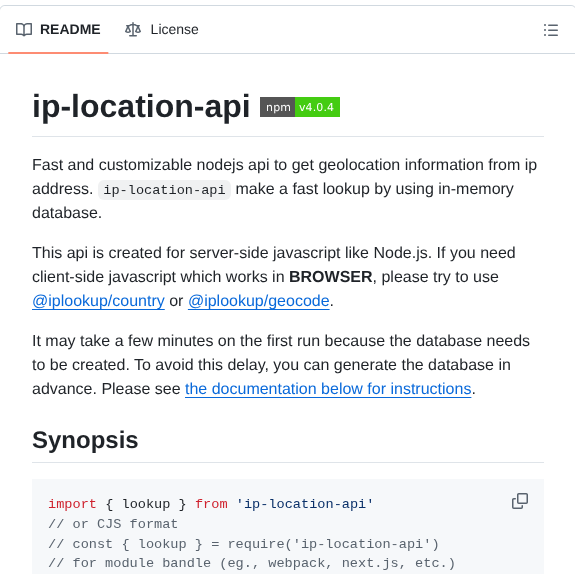Click the README book icon
The height and width of the screenshot is (574, 575).
(24, 29)
